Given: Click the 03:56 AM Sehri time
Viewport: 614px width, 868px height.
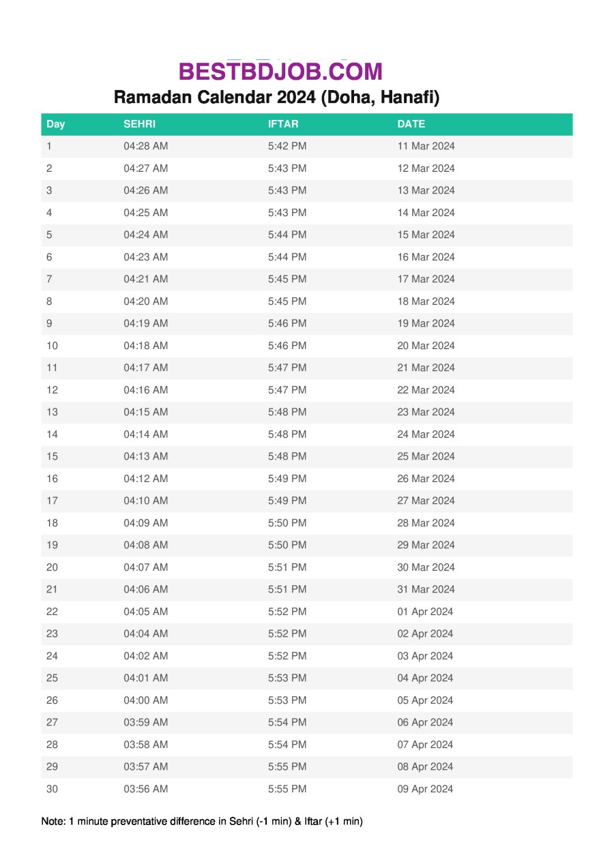Looking at the screenshot, I should pos(145,789).
